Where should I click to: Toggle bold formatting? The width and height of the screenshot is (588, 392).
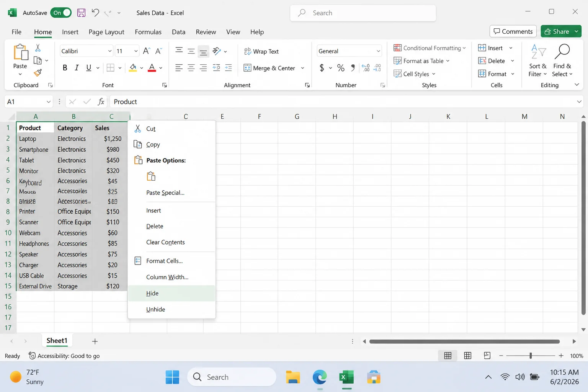(65, 68)
